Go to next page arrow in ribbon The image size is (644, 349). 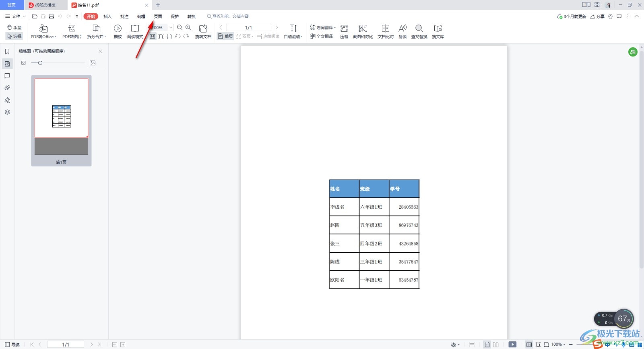(277, 27)
